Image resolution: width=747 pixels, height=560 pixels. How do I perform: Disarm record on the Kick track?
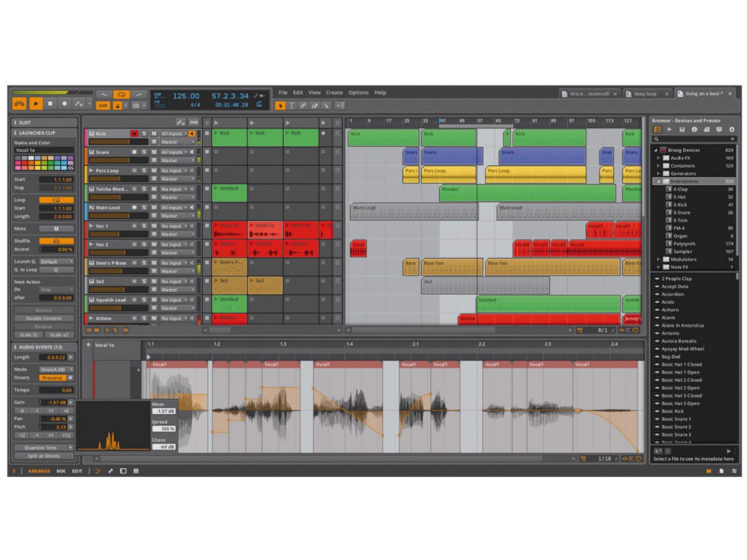pos(134,134)
